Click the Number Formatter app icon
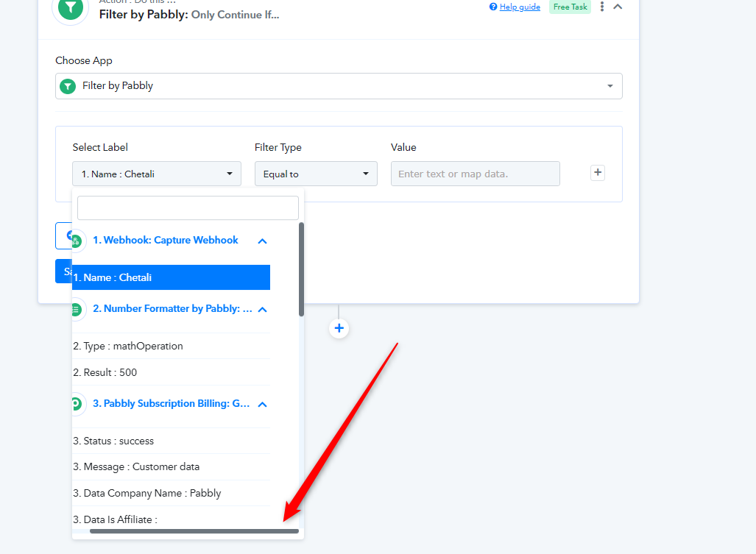This screenshot has width=756, height=554. [x=77, y=309]
